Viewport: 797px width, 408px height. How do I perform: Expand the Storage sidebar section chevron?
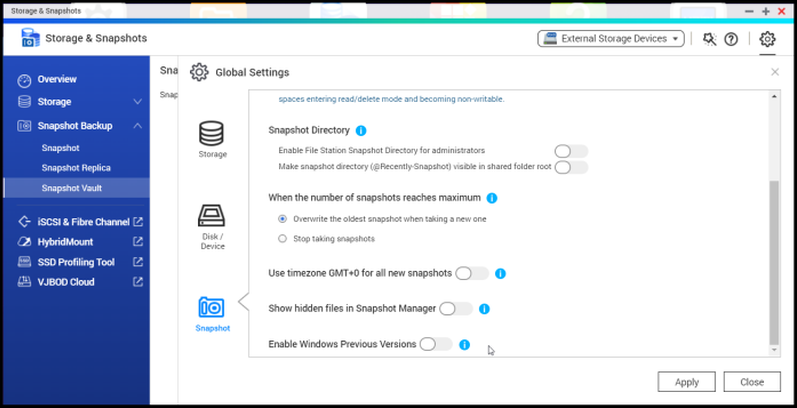(138, 102)
